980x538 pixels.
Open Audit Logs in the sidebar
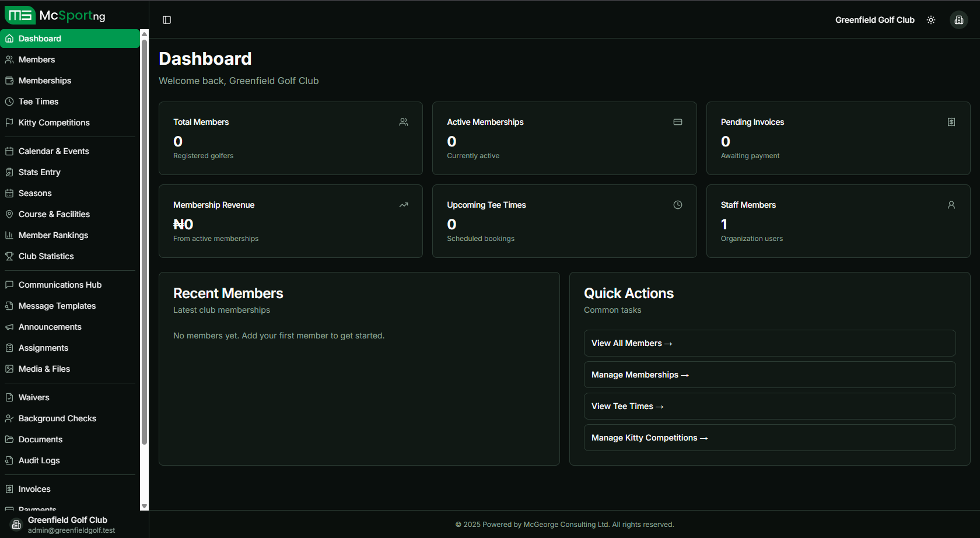38,460
